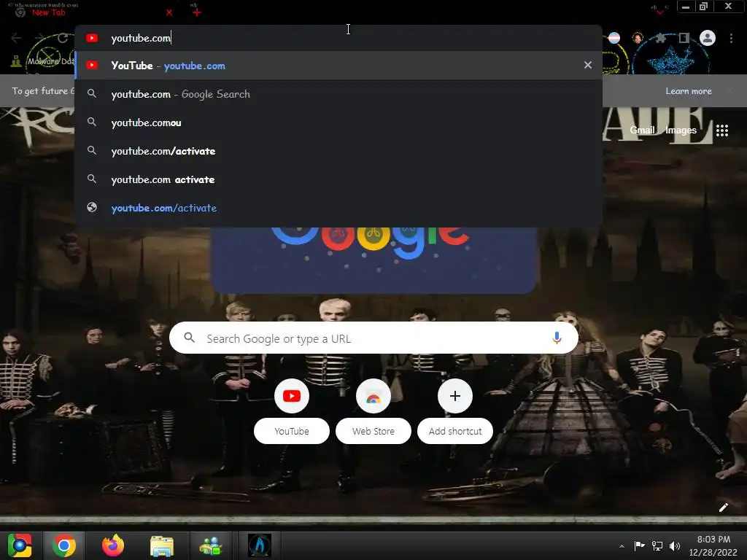Viewport: 747px width, 560px height.
Task: Open the volume speaker tray icon
Action: click(675, 545)
